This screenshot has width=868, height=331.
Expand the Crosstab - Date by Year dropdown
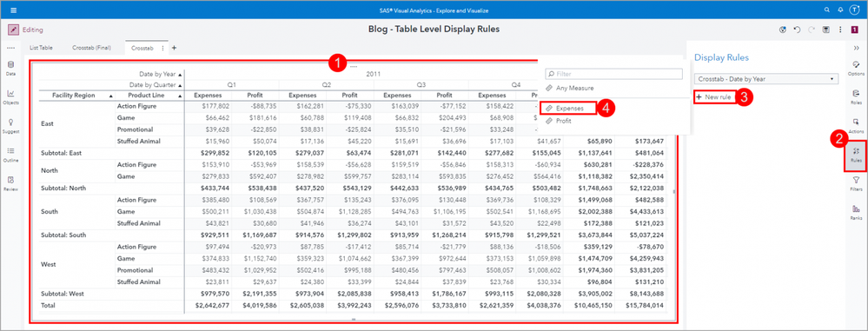[765, 79]
